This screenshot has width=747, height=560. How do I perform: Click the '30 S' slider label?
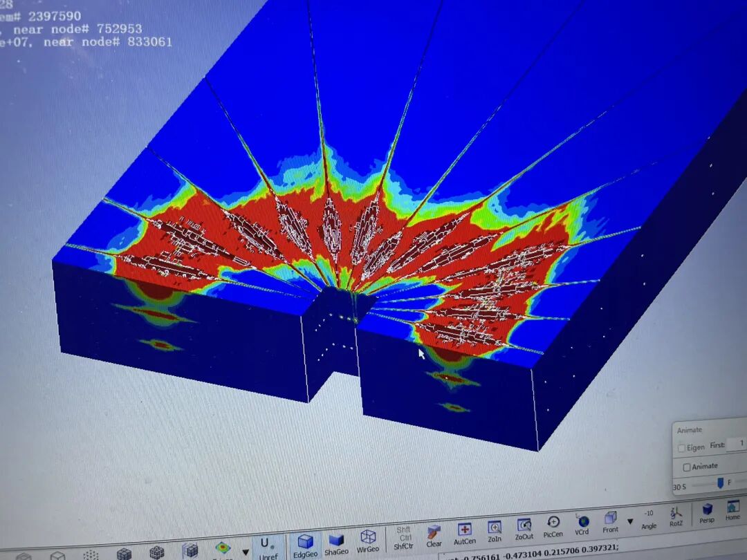[680, 487]
